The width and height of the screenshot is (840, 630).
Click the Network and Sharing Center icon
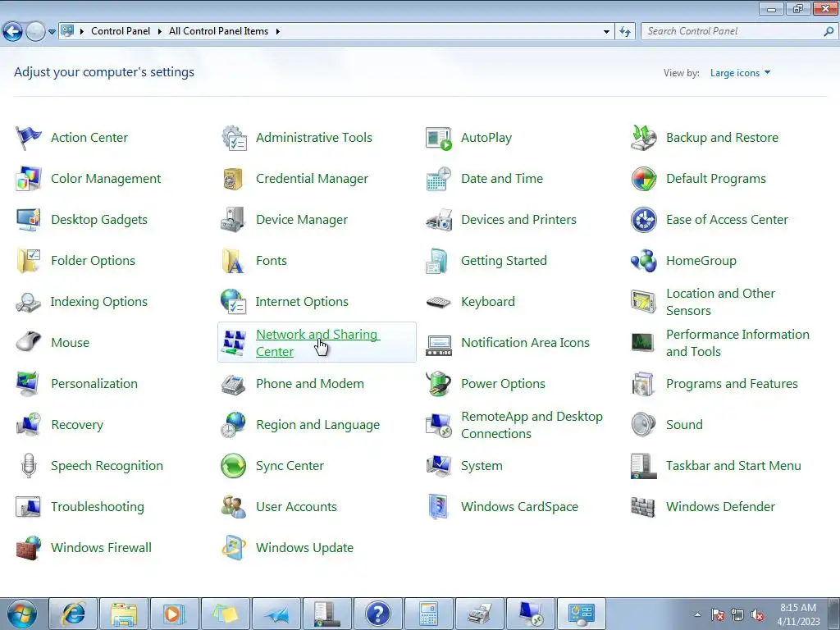234,343
